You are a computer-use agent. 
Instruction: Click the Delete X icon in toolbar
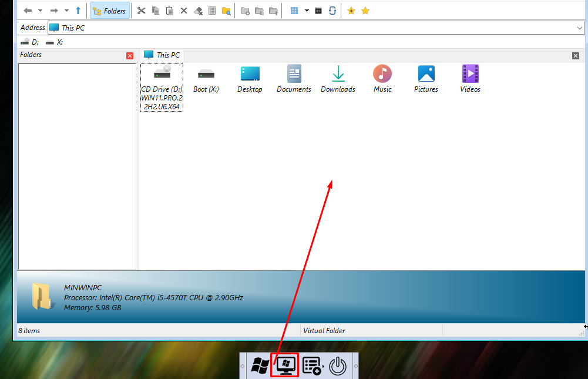[x=184, y=11]
